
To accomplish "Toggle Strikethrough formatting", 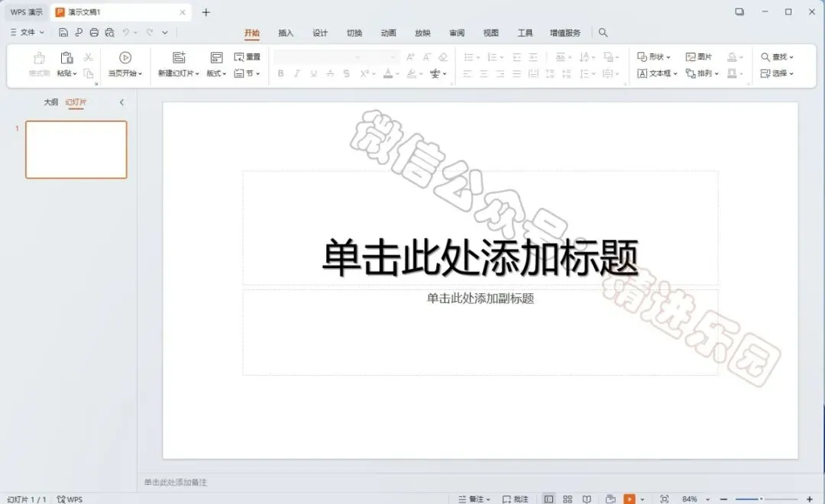I will [330, 73].
